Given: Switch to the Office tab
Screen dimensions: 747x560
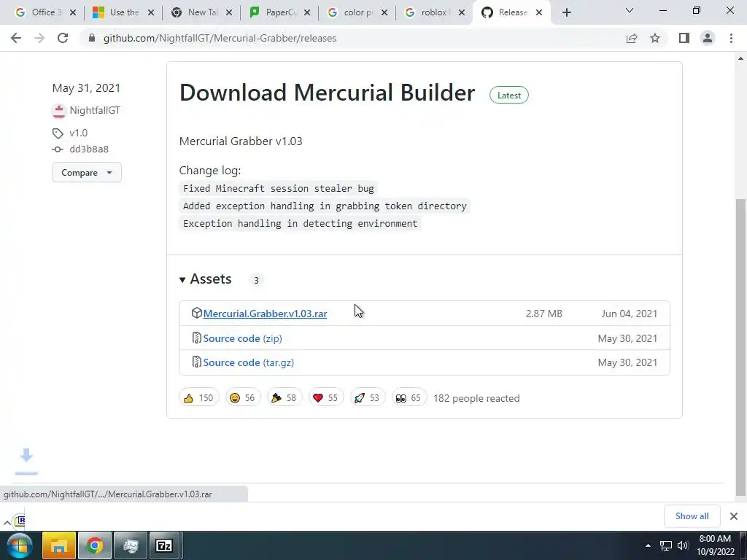Looking at the screenshot, I should (x=46, y=12).
